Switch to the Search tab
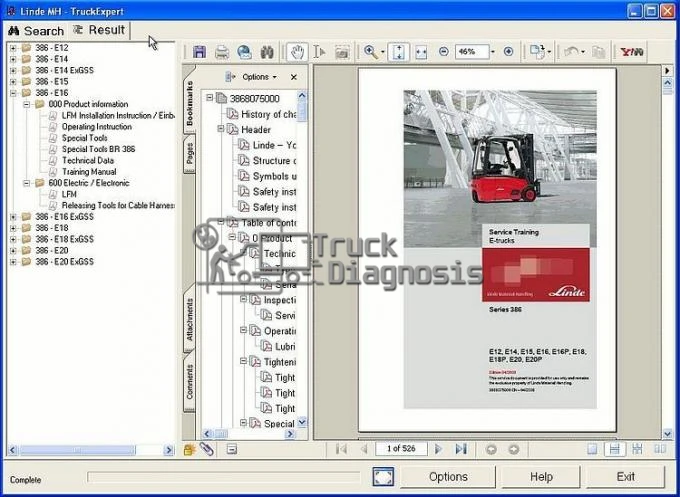The width and height of the screenshot is (680, 497). click(x=36, y=31)
